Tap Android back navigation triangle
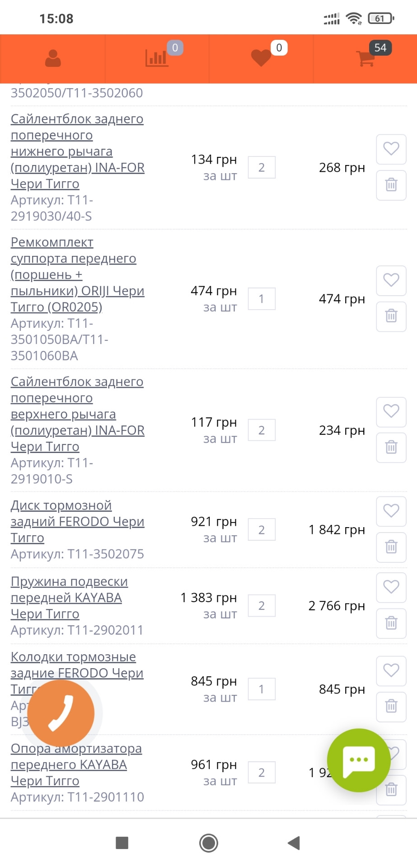Screen dimensions: 417x868 [294, 843]
